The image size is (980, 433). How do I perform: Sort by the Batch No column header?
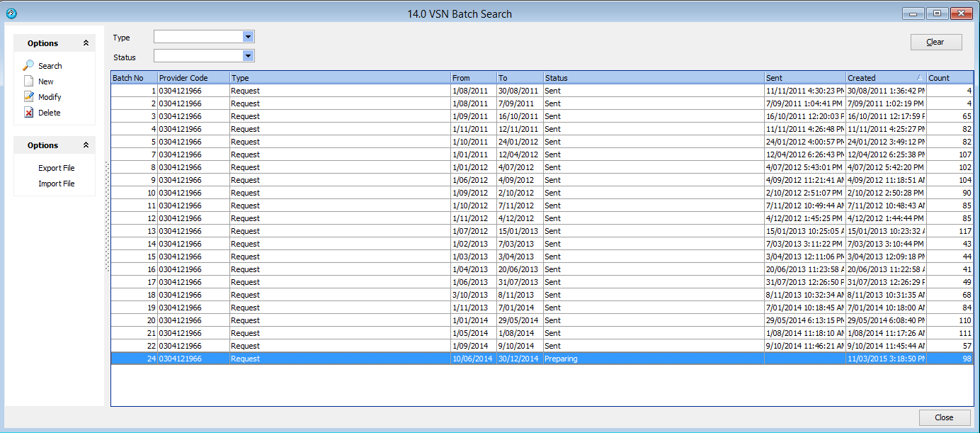(133, 78)
